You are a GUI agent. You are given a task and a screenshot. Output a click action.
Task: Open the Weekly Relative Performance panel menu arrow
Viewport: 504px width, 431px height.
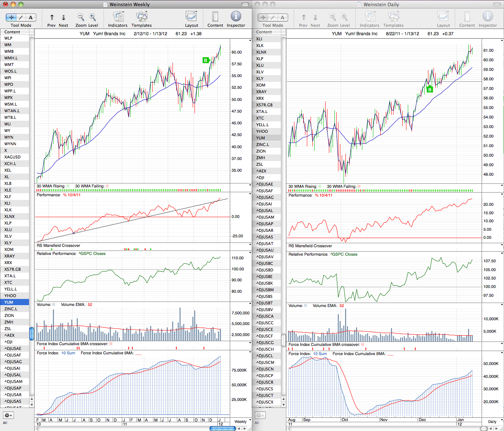pyautogui.click(x=250, y=253)
